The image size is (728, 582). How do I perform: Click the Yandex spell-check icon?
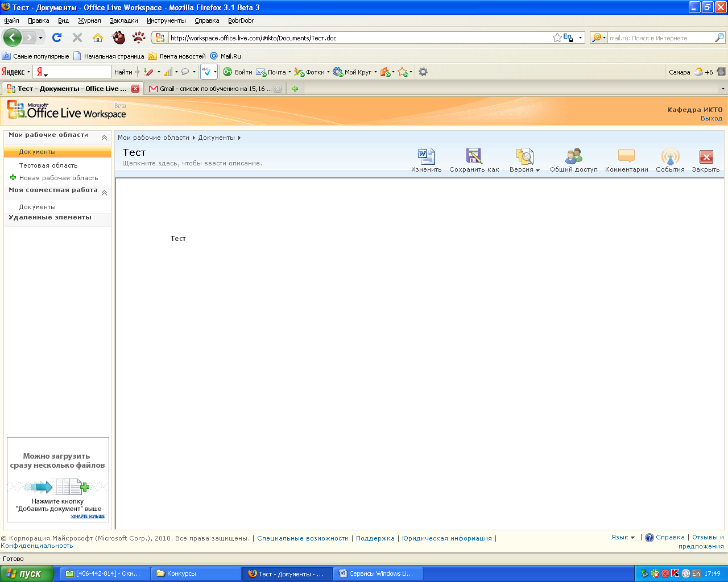207,72
